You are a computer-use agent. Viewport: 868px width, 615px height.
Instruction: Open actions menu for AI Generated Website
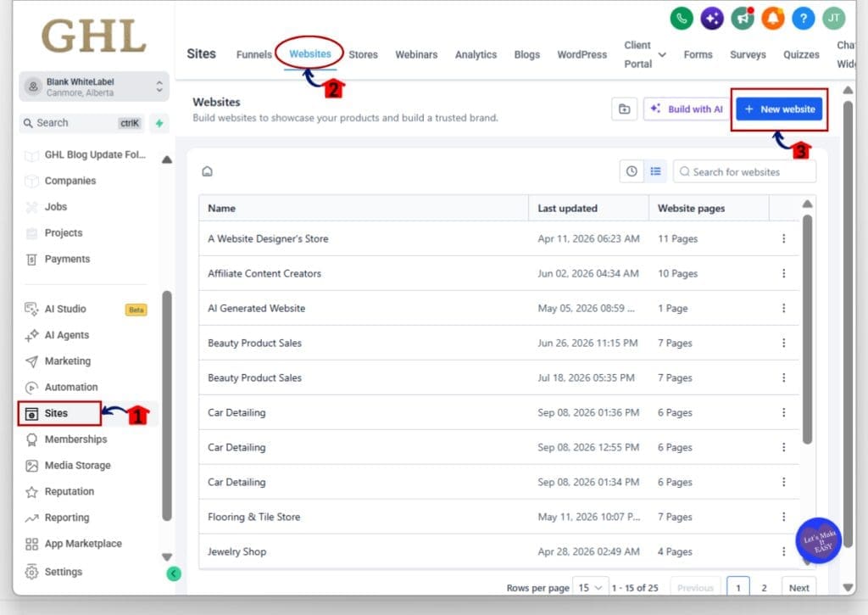click(x=784, y=308)
